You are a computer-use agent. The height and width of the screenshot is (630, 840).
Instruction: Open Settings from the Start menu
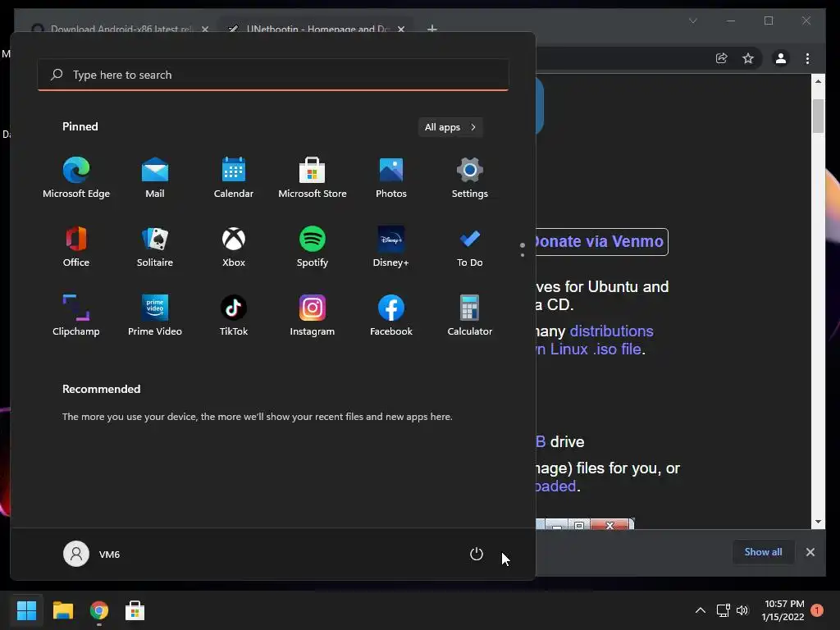(x=470, y=178)
